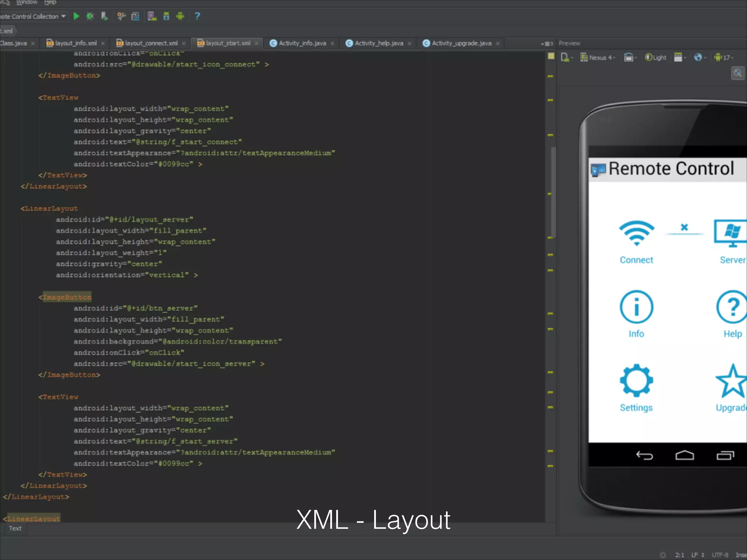Open the locale globe dropdown
The image size is (747, 560).
coord(700,58)
